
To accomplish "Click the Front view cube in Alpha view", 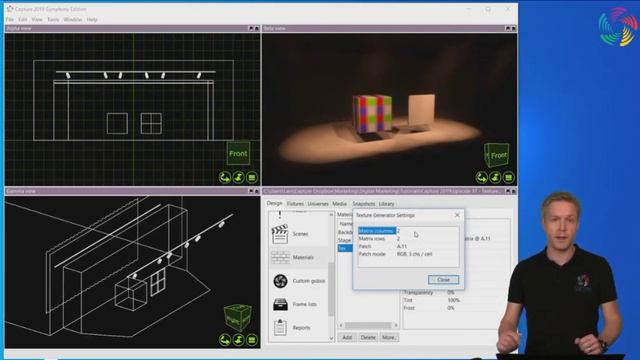I will (238, 153).
